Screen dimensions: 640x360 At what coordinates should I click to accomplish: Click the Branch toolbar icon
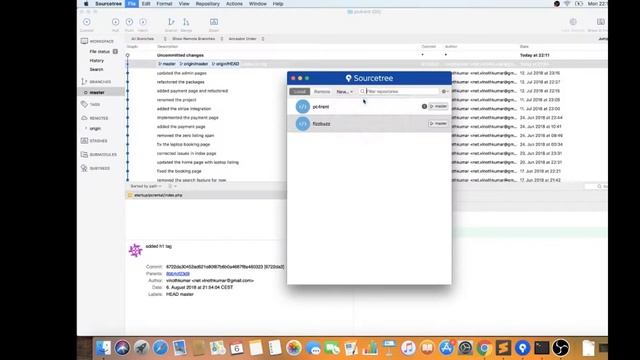click(x=171, y=22)
